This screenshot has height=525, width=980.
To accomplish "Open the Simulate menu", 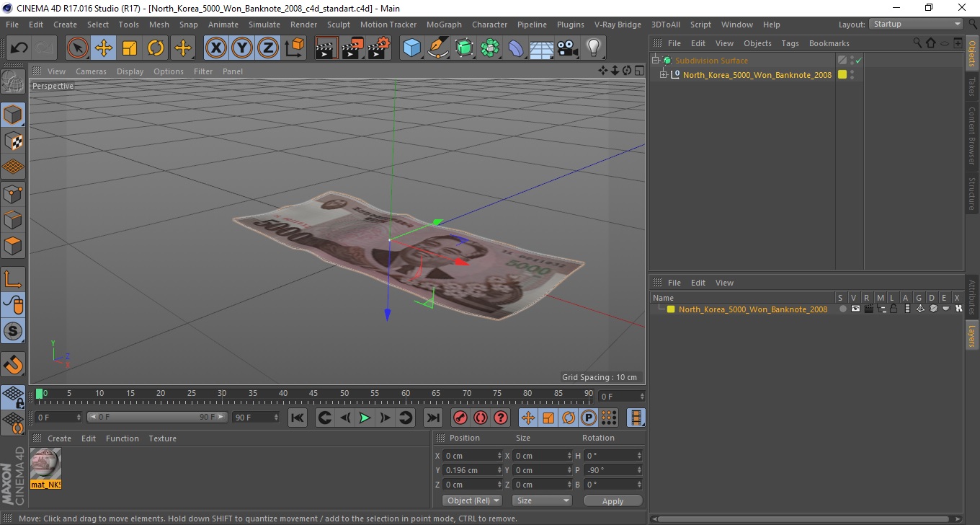I will (264, 25).
